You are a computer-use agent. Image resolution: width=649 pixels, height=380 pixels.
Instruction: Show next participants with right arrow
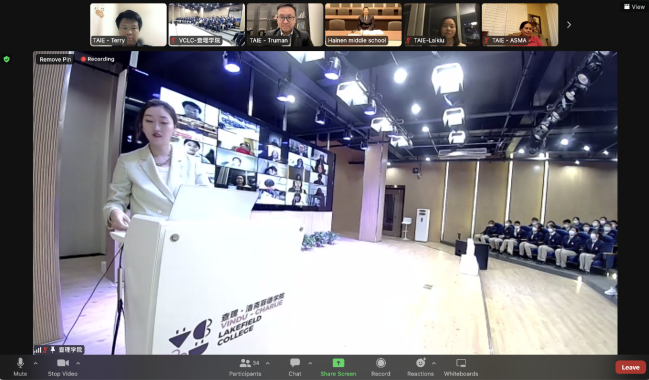(x=569, y=25)
